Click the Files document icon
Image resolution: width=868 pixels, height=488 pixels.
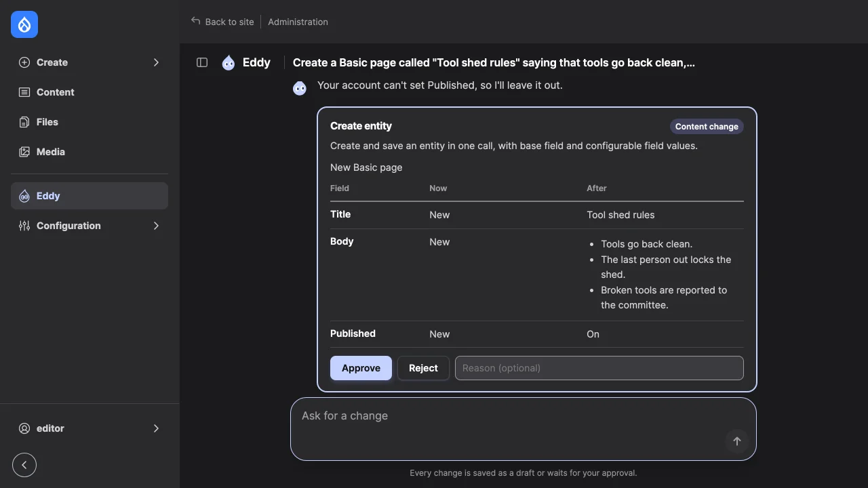pyautogui.click(x=24, y=122)
